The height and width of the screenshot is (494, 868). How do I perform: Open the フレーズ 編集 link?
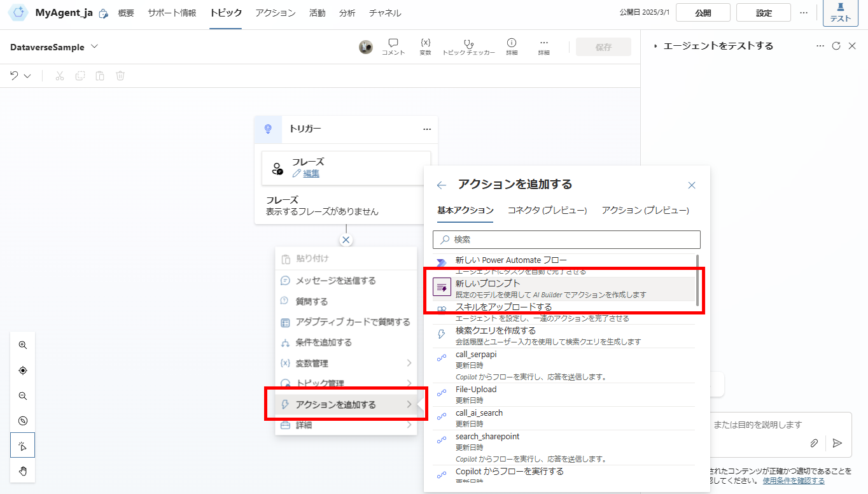click(x=311, y=173)
